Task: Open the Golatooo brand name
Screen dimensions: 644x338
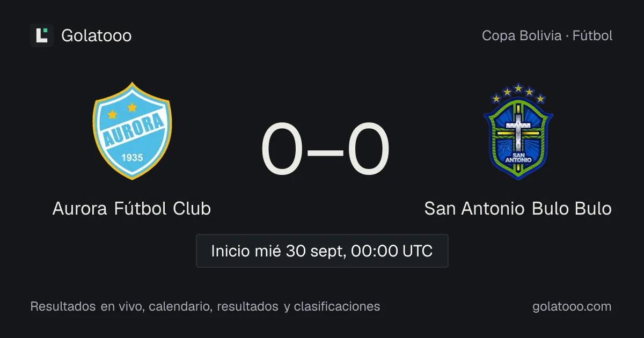Action: pos(97,35)
